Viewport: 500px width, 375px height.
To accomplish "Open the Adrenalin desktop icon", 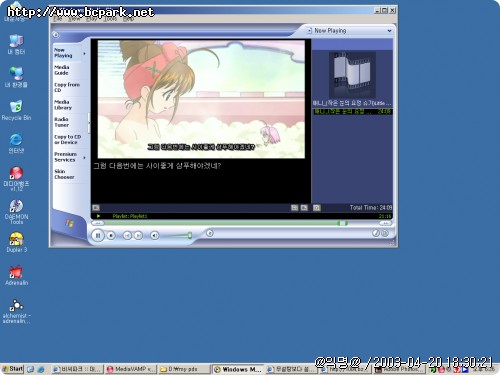I will [16, 275].
